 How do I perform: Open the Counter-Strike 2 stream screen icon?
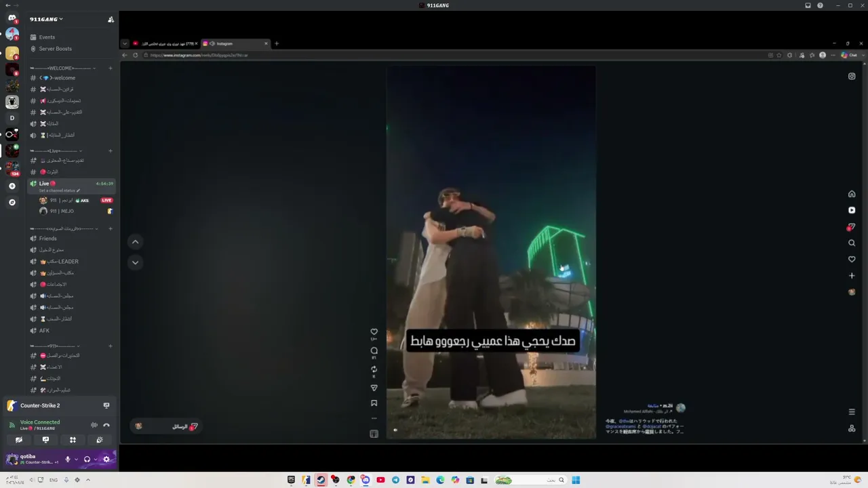[106, 405]
